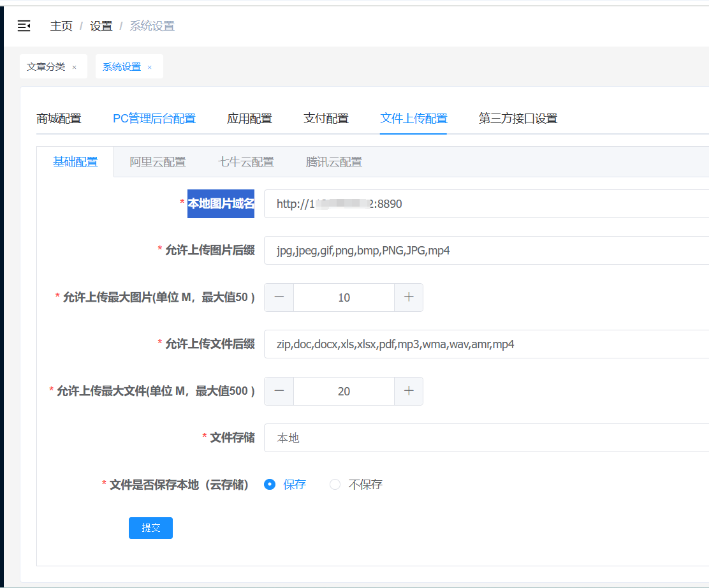
Task: Focus the 允许上传图片后缀 input field
Action: [x=486, y=250]
